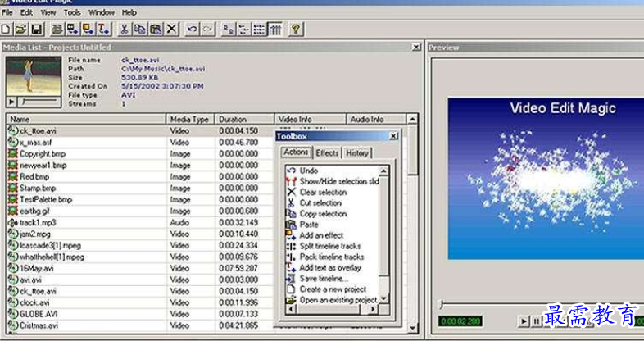Click the grayed Redo toolbar icon
Screen dimensions: 644x341
(207, 30)
